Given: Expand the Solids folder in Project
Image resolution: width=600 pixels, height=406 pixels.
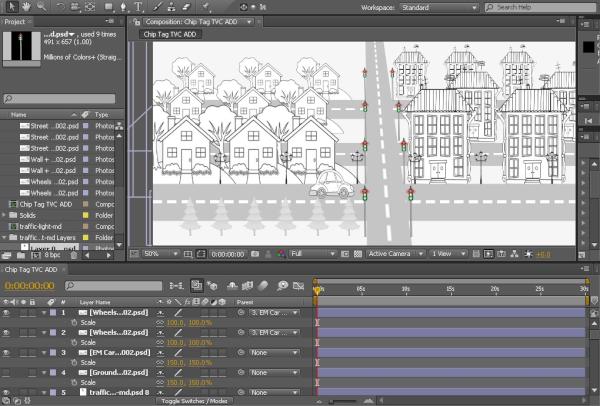Looking at the screenshot, I should [x=4, y=215].
